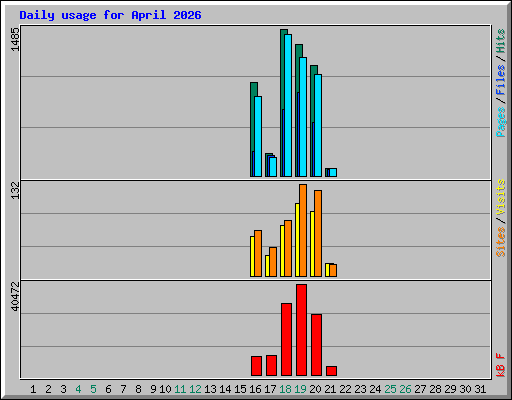Click day label 17 on the axis
The height and width of the screenshot is (400, 512).
(x=270, y=389)
